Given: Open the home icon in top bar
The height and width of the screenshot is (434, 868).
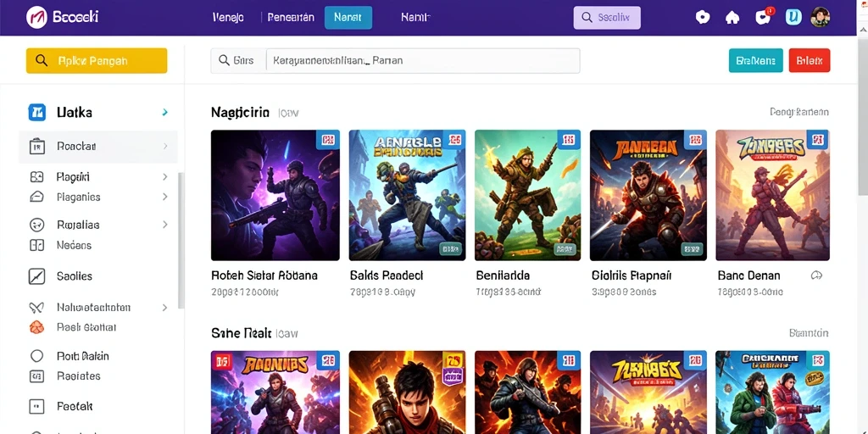Looking at the screenshot, I should pyautogui.click(x=732, y=18).
